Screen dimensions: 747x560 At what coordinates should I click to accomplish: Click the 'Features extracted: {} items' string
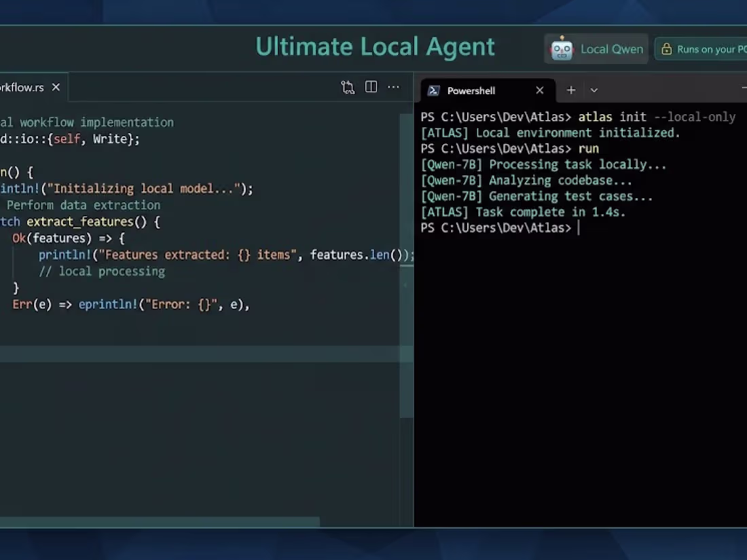coord(197,255)
